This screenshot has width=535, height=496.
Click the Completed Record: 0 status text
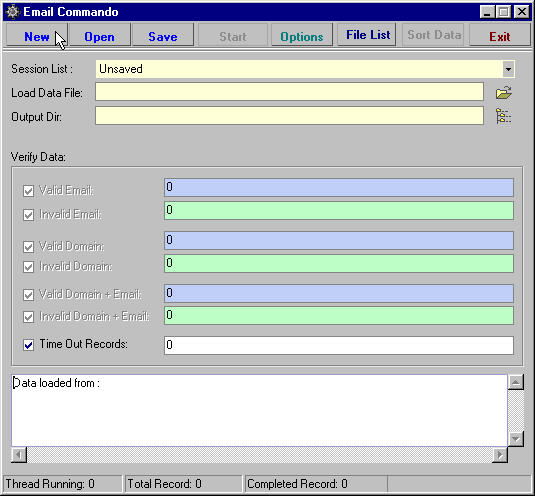297,484
